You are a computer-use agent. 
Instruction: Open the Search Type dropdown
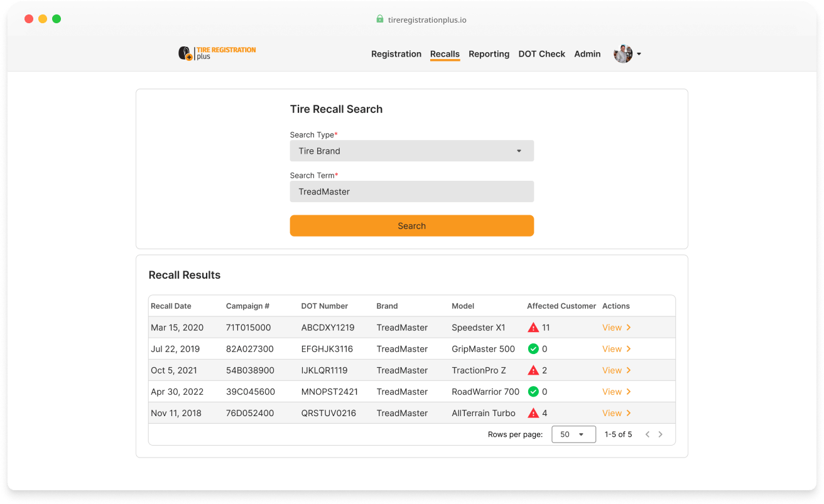[411, 151]
